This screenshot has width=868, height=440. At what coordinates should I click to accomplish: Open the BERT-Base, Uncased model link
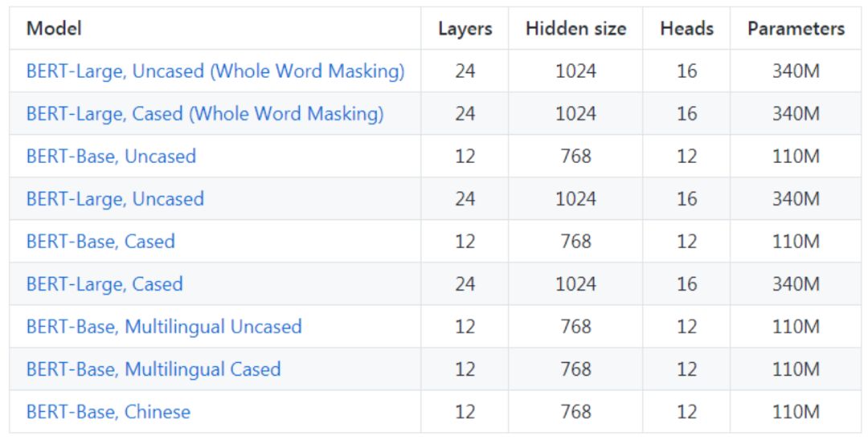[x=111, y=157]
